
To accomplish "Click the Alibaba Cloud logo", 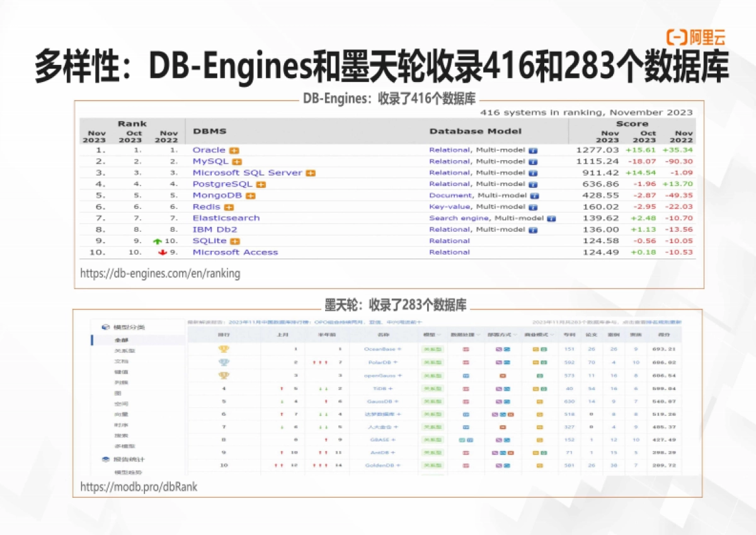I will [x=696, y=37].
